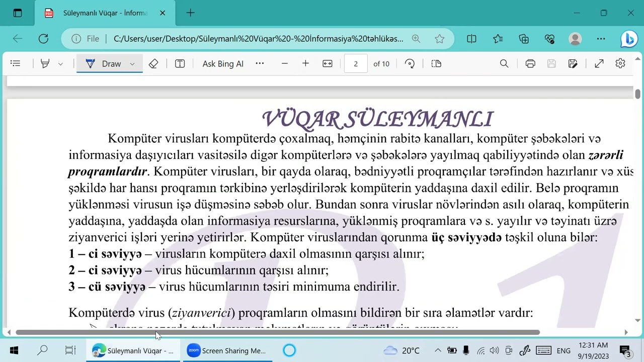644x362 pixels.
Task: Select the Süleymanlı Vüqar PDF tab
Action: click(x=105, y=13)
